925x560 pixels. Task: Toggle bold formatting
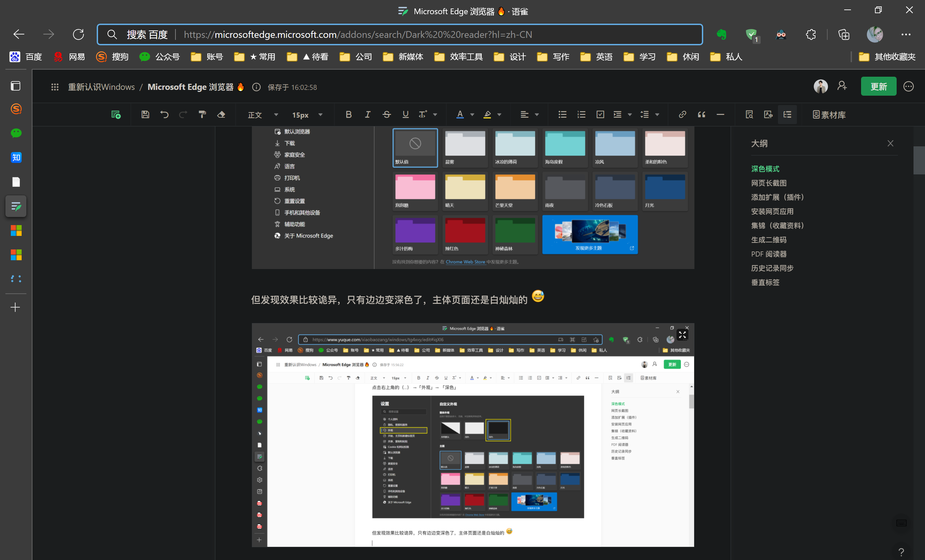tap(348, 115)
